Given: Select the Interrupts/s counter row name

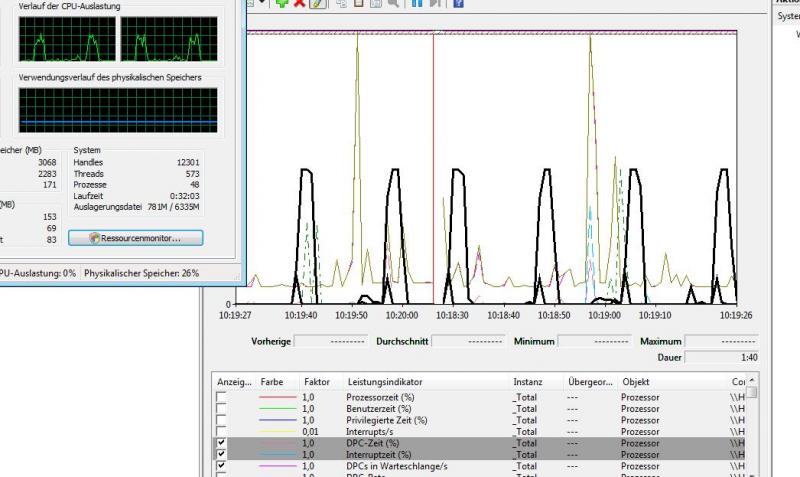Looking at the screenshot, I should pyautogui.click(x=369, y=432).
